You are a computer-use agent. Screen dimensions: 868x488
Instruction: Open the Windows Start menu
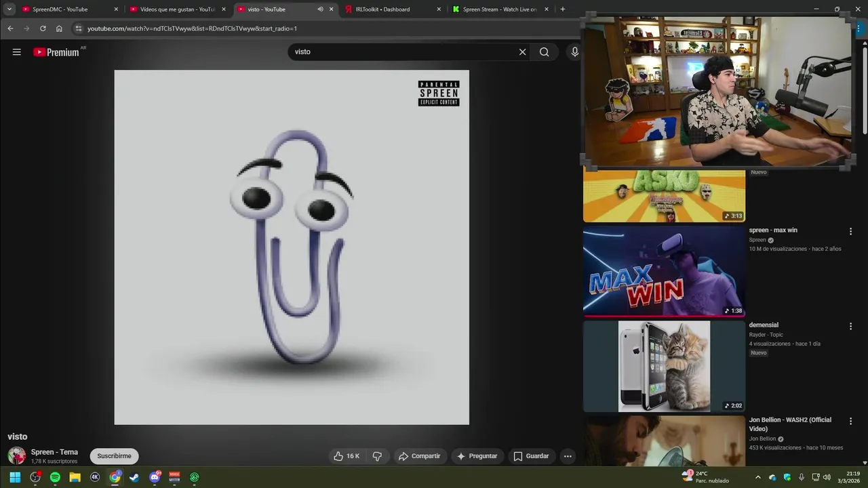(15, 477)
